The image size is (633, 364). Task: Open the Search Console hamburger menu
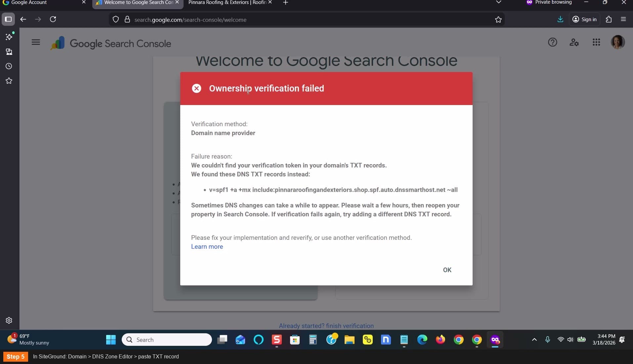click(36, 42)
